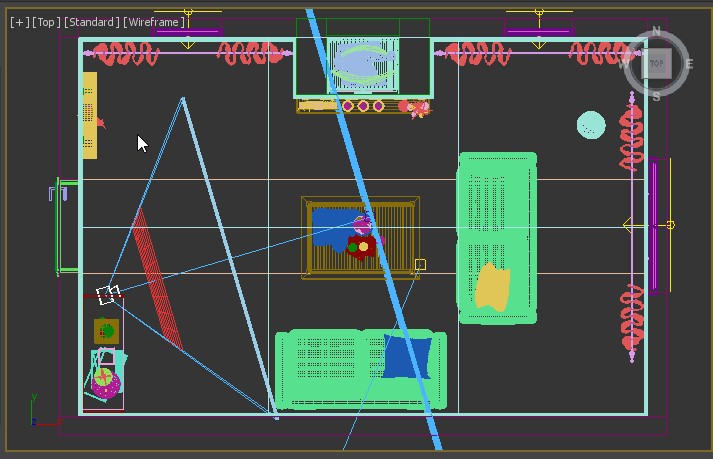Open the [Standard] viewport settings menu
This screenshot has width=713, height=459.
tap(92, 22)
